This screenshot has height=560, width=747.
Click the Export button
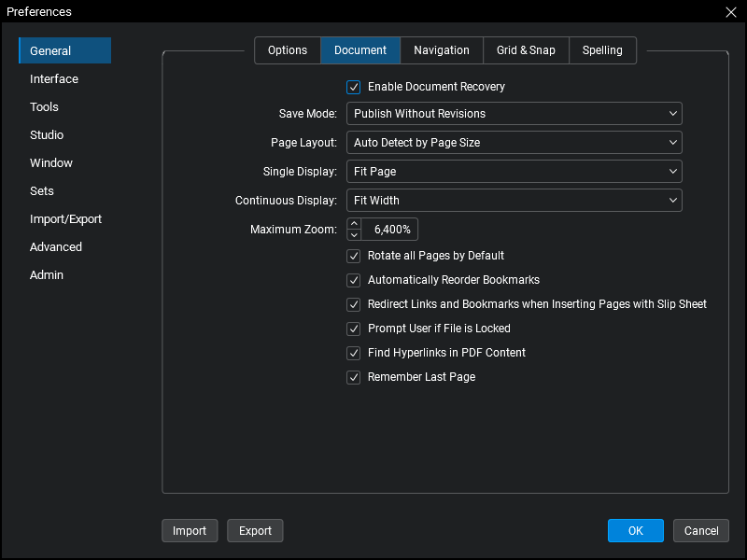point(255,531)
